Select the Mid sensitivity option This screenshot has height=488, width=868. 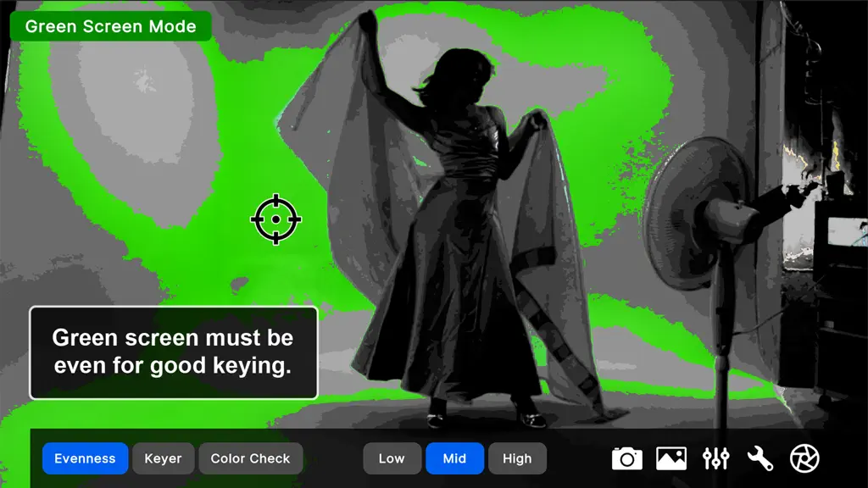coord(454,458)
